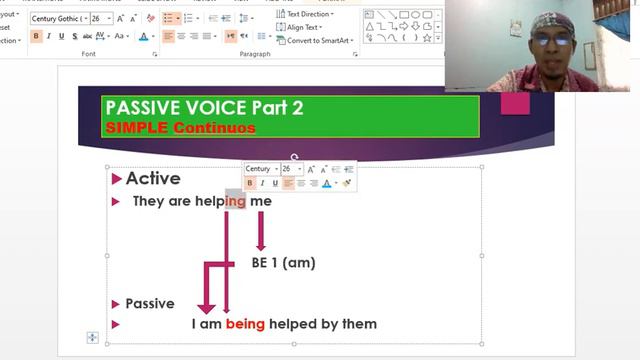
Task: Select the Arrow line shape in the gallery
Action: 393,15
